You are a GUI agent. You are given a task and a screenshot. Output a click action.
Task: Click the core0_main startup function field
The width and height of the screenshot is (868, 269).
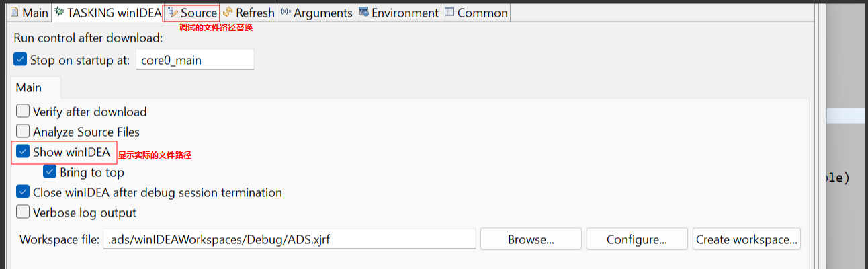pyautogui.click(x=195, y=60)
